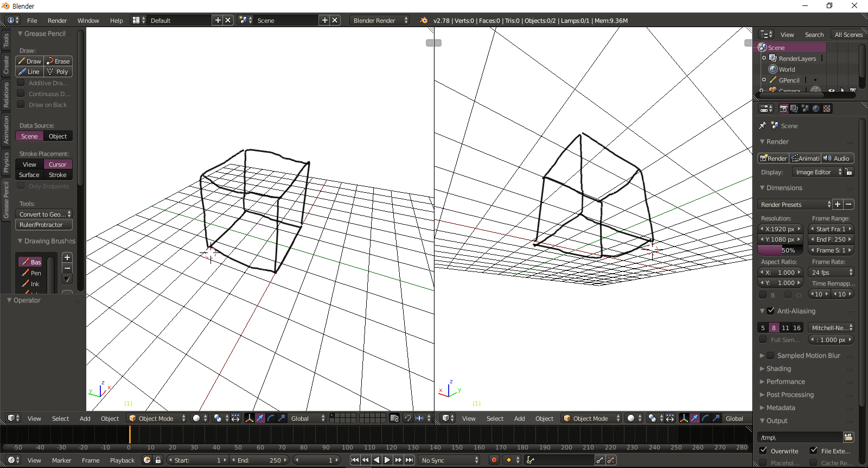Screen dimensions: 868x468
Task: Toggle 3D manipulator in right viewport header
Action: [684, 418]
